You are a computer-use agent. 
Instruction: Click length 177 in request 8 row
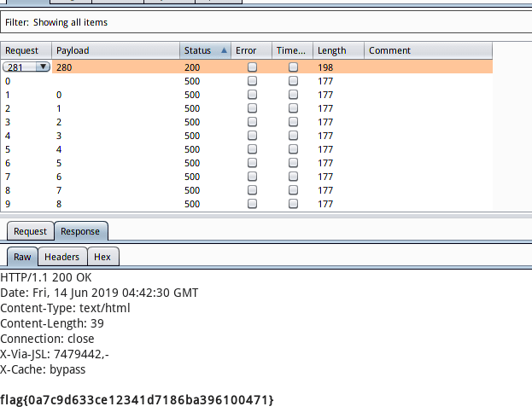tap(325, 190)
